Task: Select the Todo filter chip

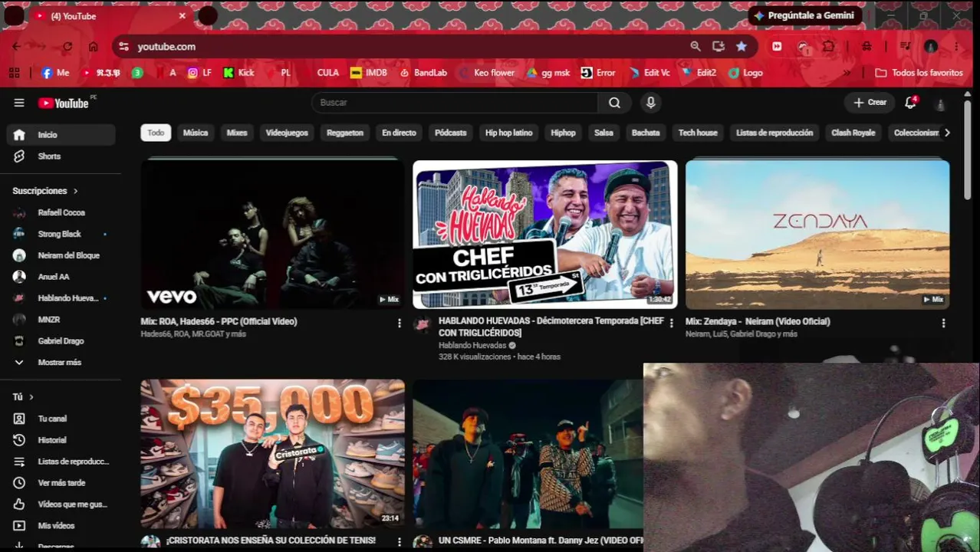Action: 156,133
